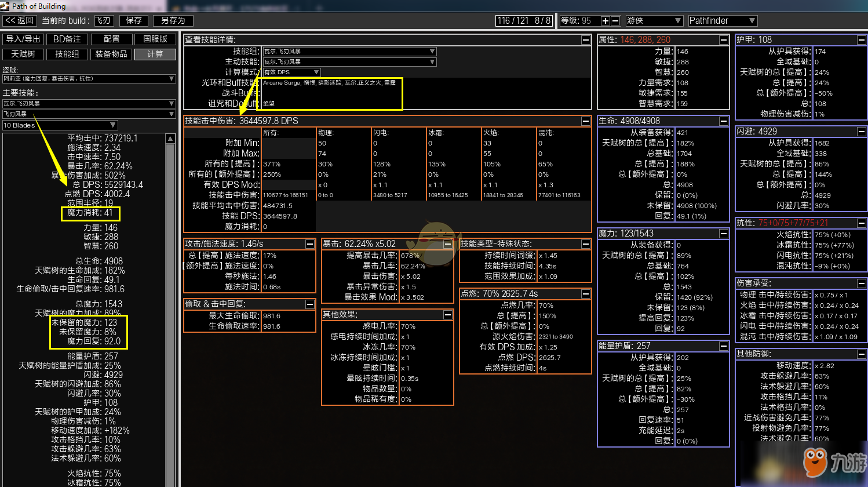This screenshot has height=487, width=868.
Task: Collapse the 点燃 ignite section
Action: coord(586,293)
